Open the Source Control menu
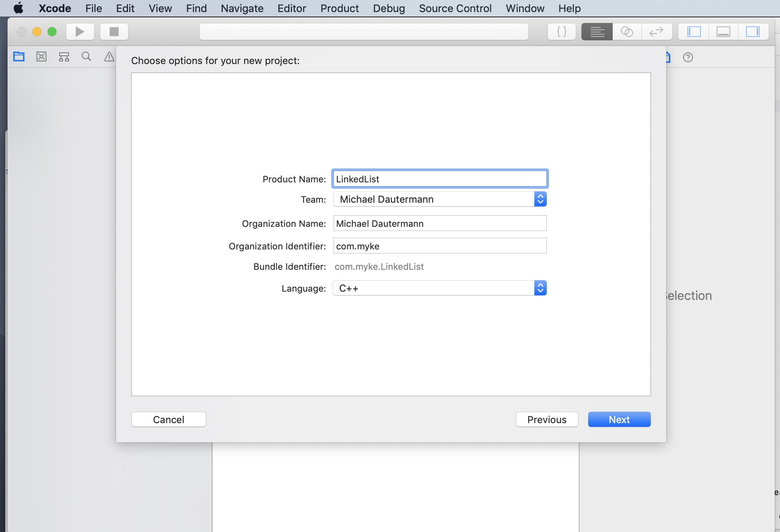The image size is (780, 532). click(455, 8)
